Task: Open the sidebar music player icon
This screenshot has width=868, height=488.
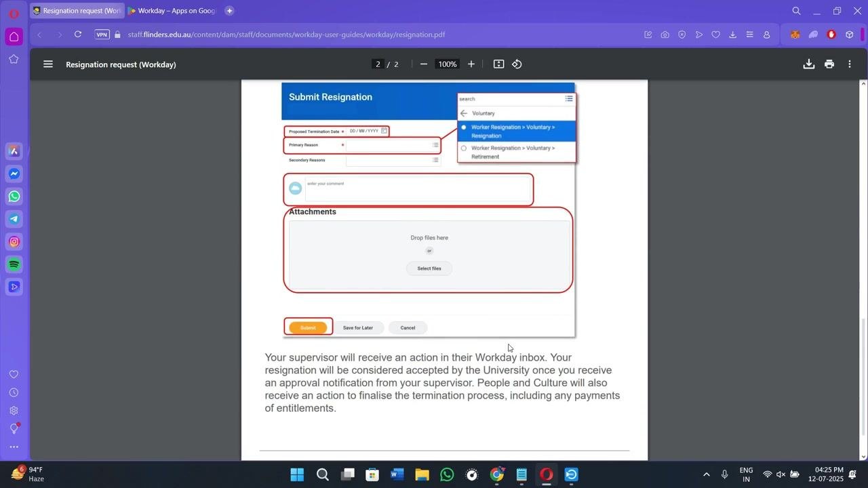Action: click(14, 287)
